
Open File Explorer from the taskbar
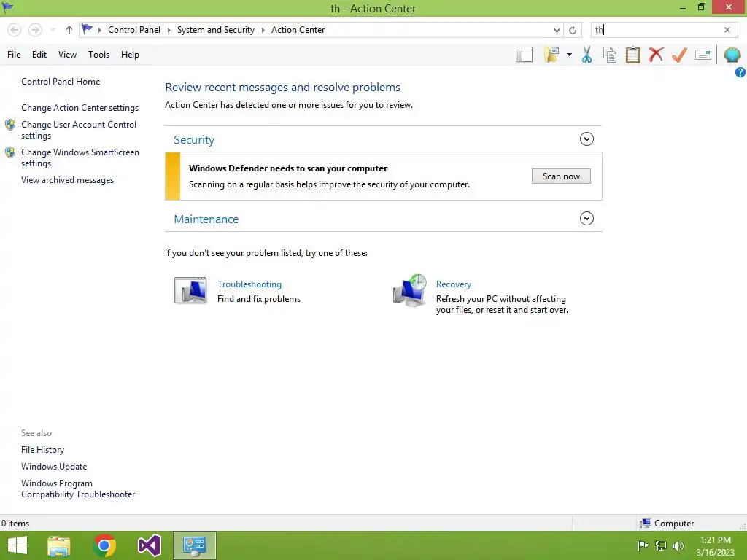coord(59,545)
